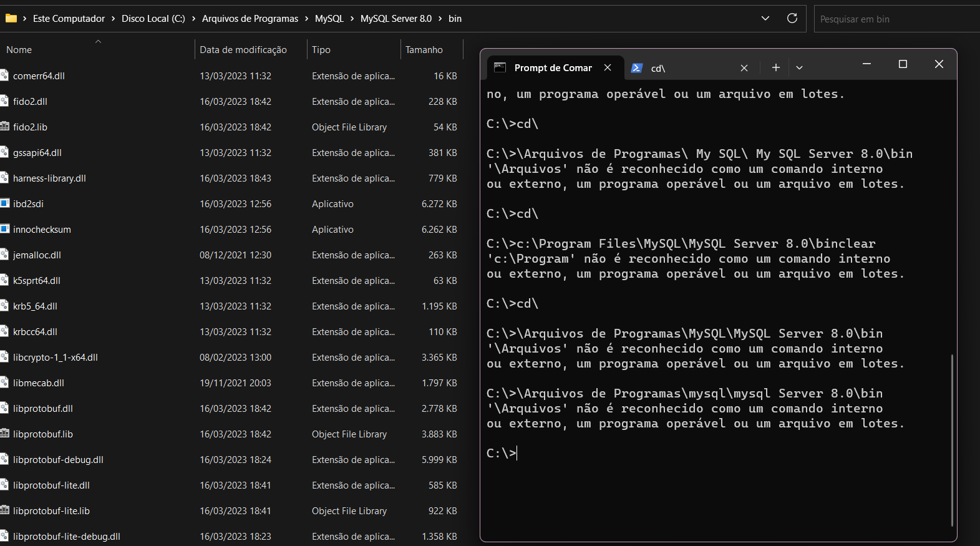Click the jemalloc.dll file icon

pyautogui.click(x=5, y=255)
